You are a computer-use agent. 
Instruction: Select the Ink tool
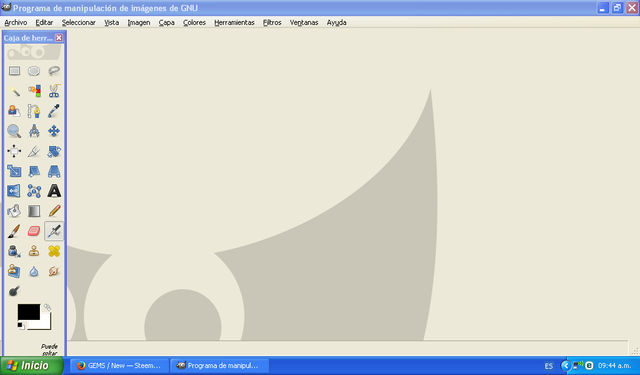point(14,251)
